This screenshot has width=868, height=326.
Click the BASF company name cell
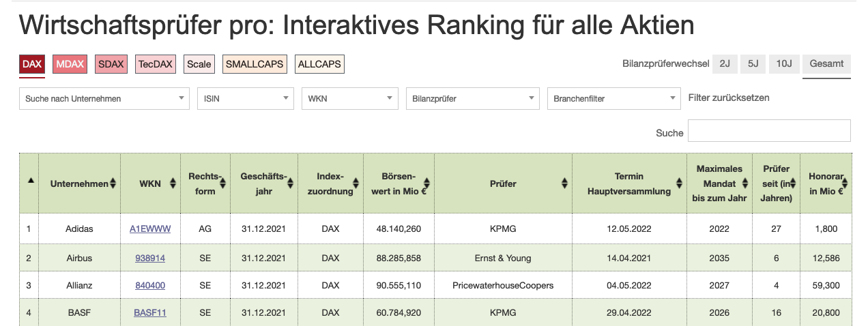(80, 313)
